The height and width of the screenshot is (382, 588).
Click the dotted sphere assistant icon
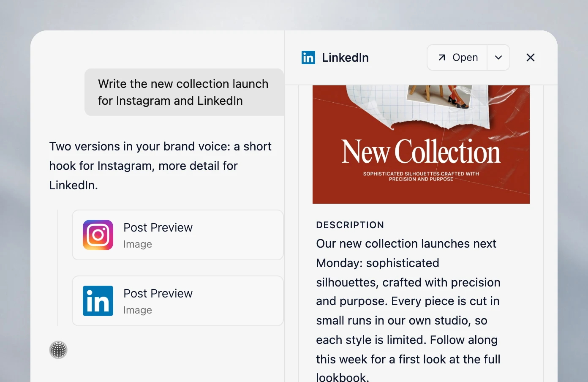[58, 350]
